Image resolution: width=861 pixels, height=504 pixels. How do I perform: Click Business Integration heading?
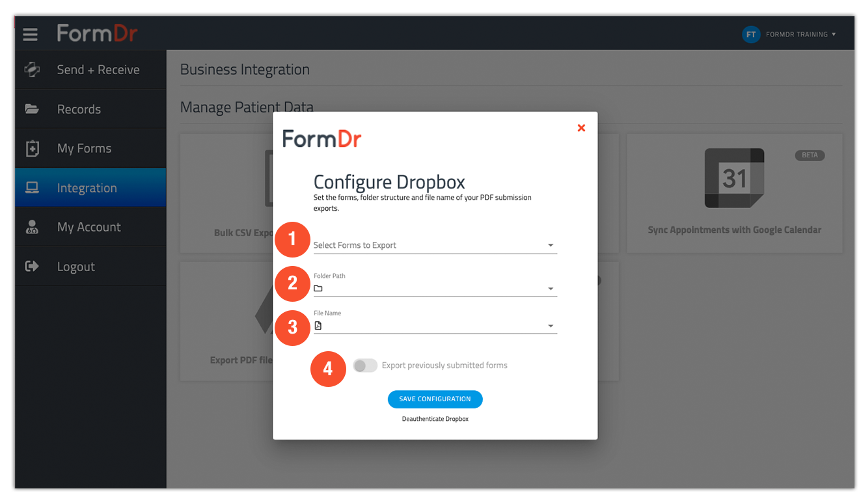coord(245,70)
